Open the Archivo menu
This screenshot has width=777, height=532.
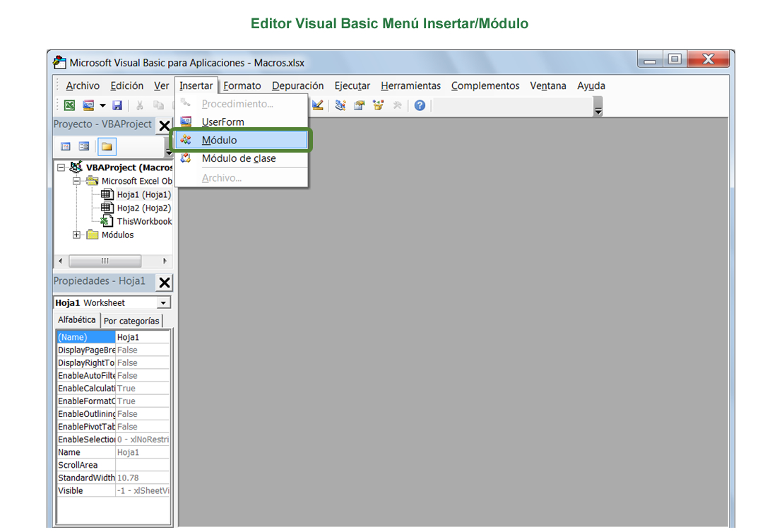coord(83,85)
